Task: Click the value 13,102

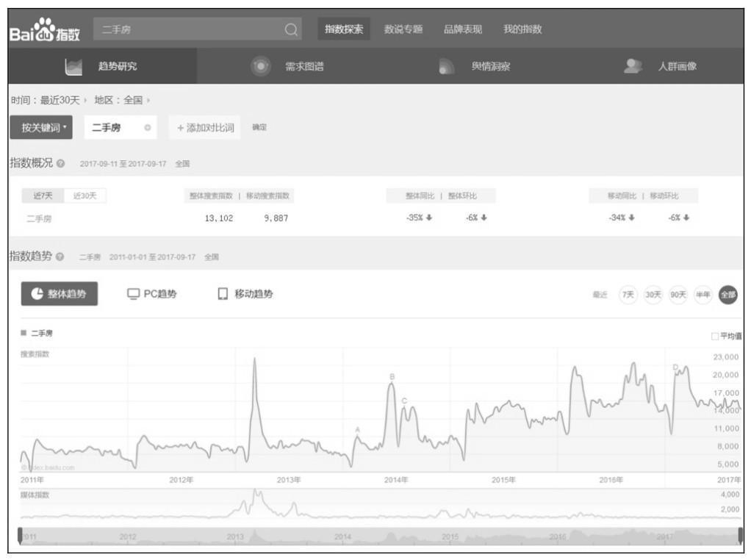Action: click(219, 218)
